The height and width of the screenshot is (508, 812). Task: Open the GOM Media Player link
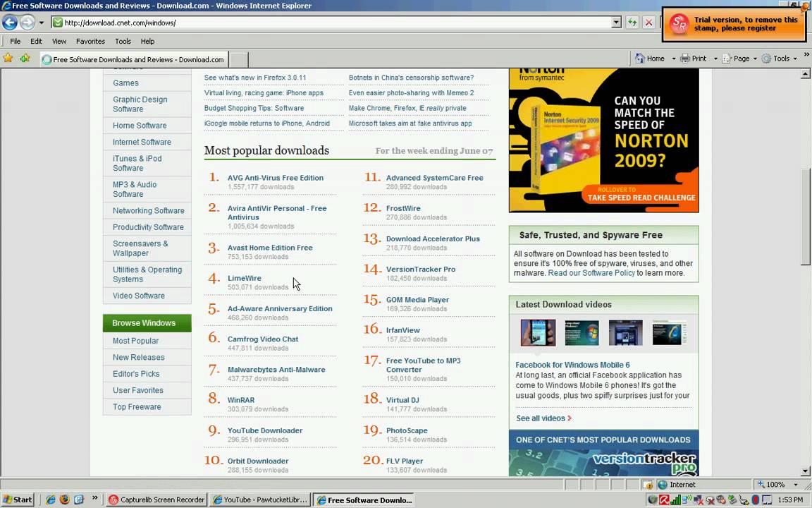[417, 299]
